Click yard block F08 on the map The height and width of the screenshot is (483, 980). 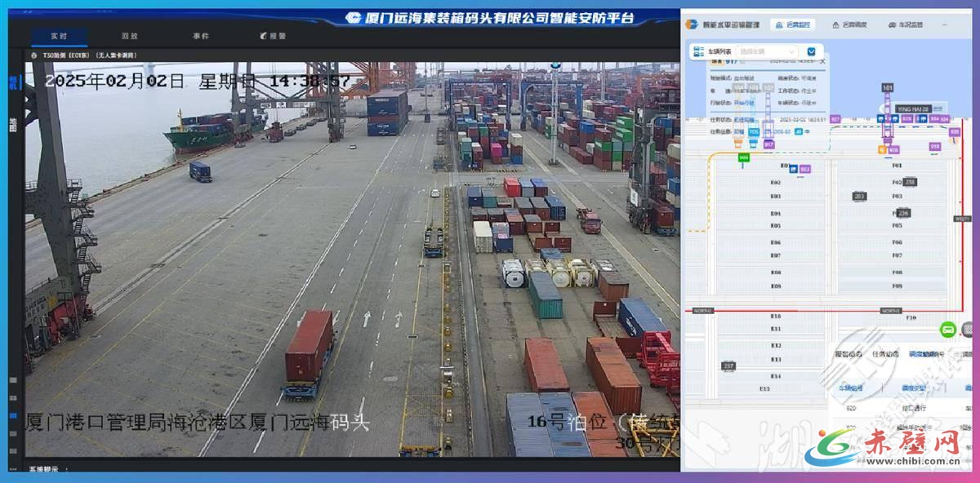point(897,273)
